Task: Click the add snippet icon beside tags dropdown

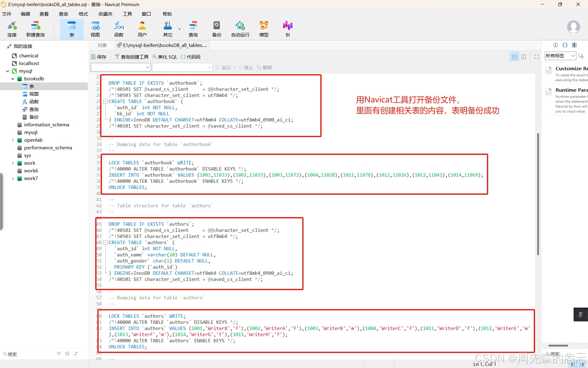Action: tap(581, 56)
